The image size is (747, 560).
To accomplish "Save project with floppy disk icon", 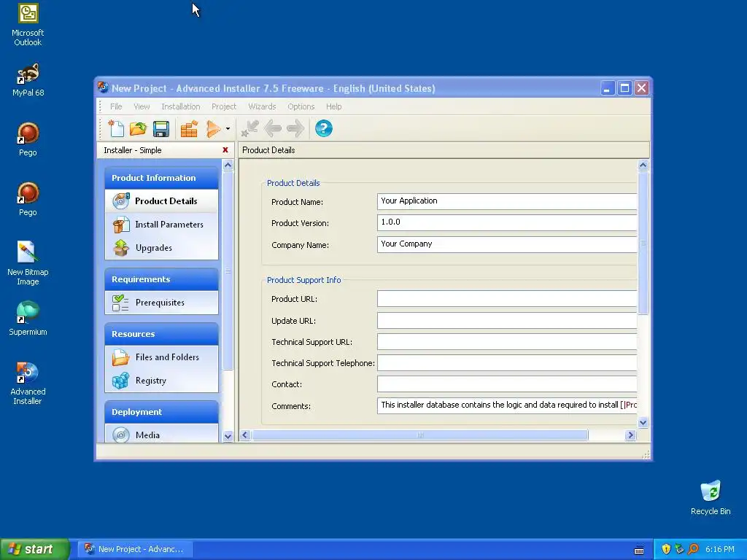I will 161,129.
